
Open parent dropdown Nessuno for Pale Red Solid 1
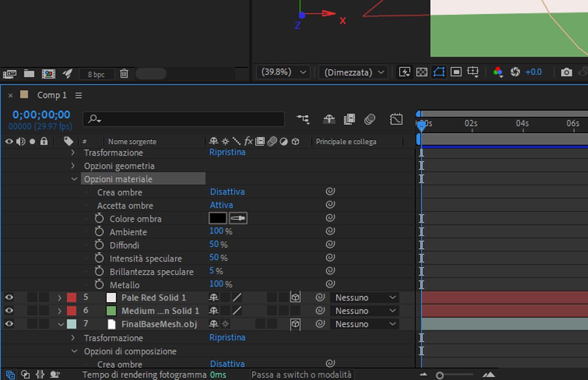[365, 298]
